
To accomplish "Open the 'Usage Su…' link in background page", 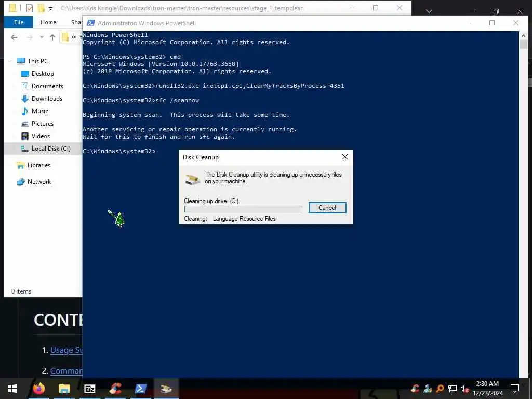I will [x=66, y=350].
